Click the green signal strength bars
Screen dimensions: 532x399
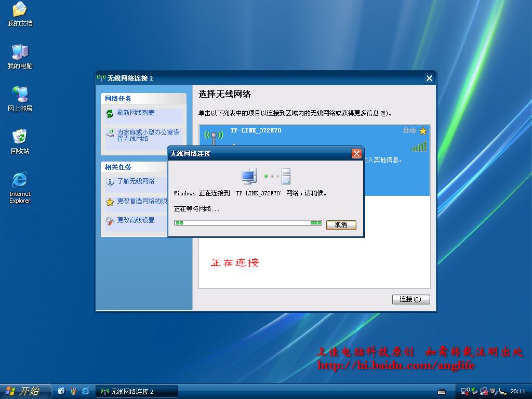419,147
